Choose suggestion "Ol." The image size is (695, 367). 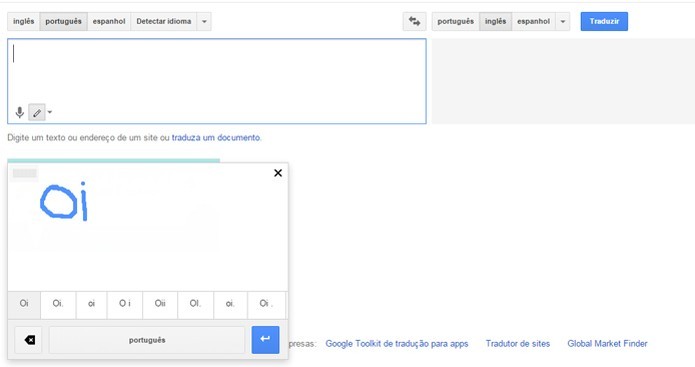[x=195, y=304]
